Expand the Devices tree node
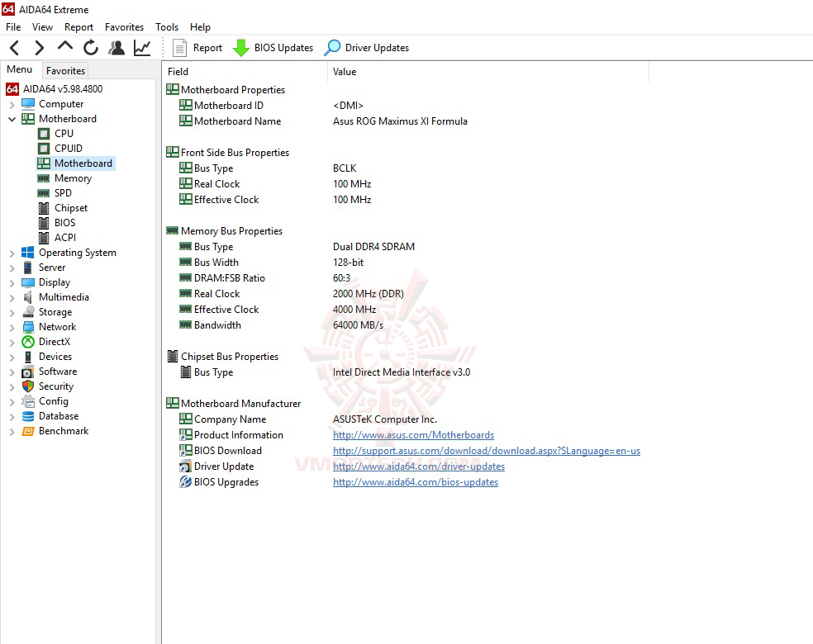Screen dimensions: 813x644 (x=12, y=358)
